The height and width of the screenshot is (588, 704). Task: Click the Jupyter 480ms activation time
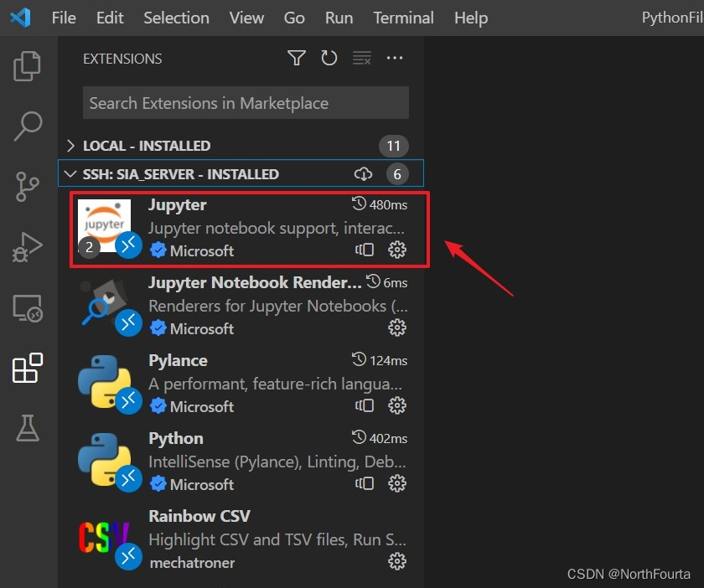(380, 204)
